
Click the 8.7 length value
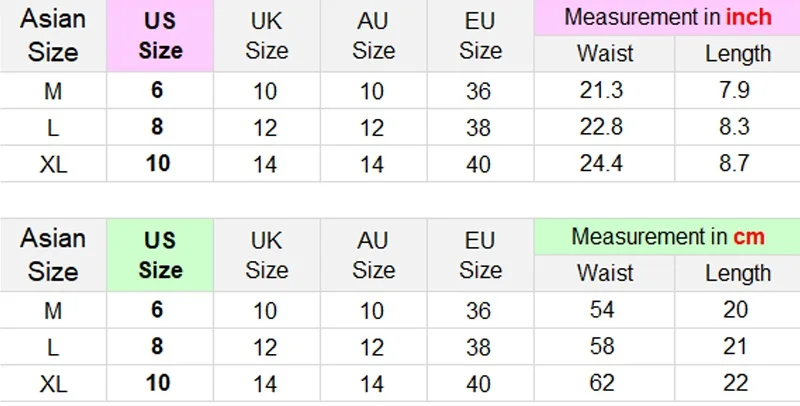[736, 163]
